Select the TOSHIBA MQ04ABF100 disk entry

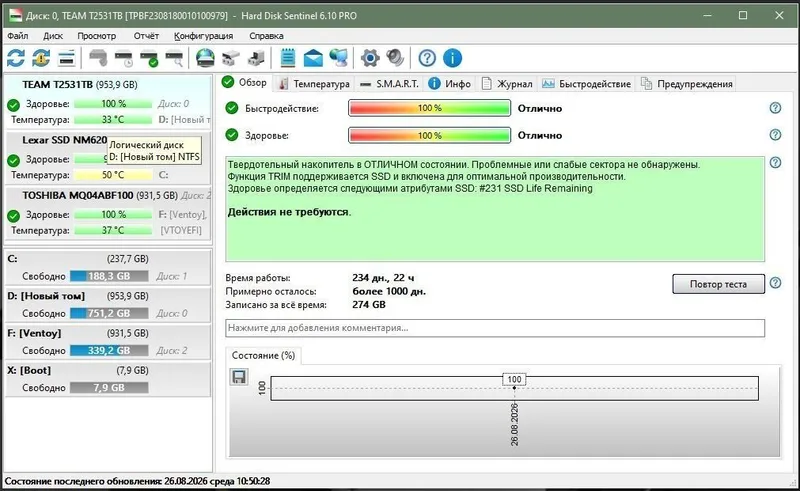[x=108, y=213]
